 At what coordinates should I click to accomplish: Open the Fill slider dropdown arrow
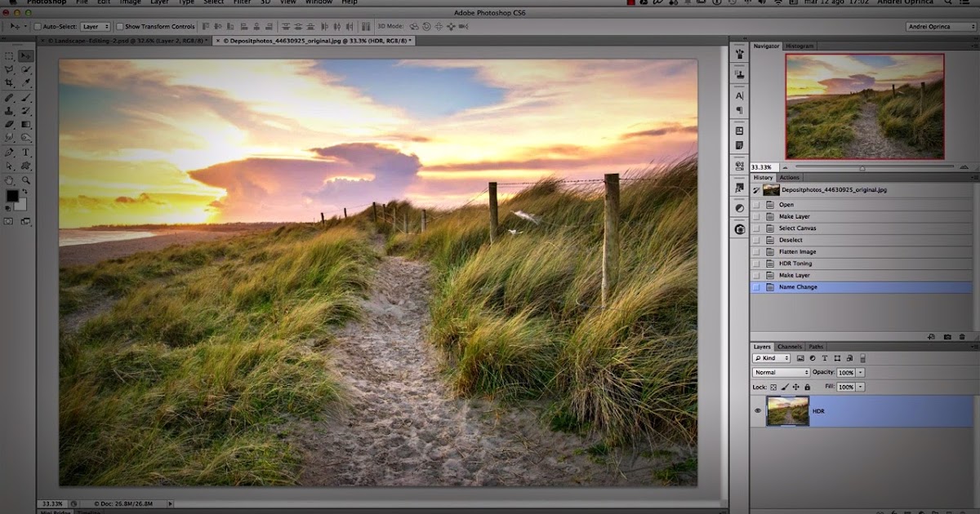click(x=860, y=387)
